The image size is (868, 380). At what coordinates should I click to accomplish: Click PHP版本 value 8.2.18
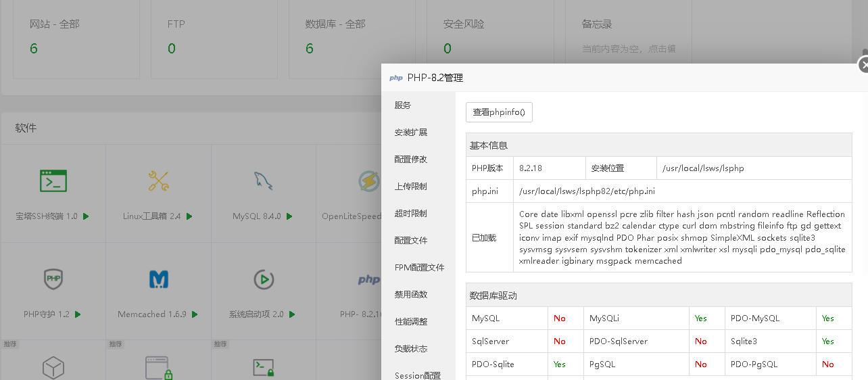coord(531,168)
